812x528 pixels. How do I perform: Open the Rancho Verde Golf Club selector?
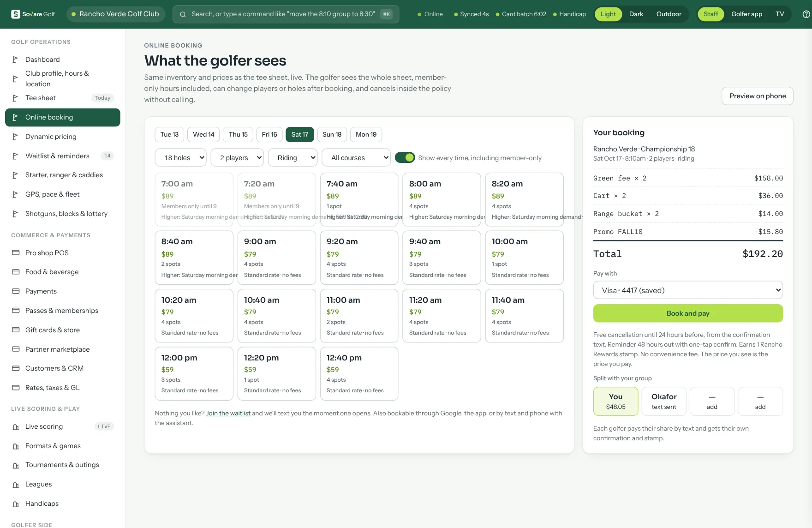point(115,14)
